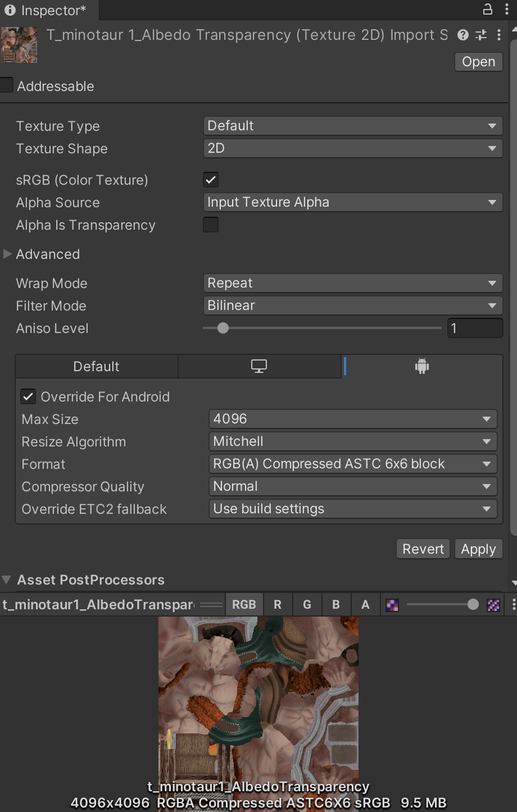Image resolution: width=517 pixels, height=812 pixels.
Task: Select the Default platform tab
Action: 96,367
